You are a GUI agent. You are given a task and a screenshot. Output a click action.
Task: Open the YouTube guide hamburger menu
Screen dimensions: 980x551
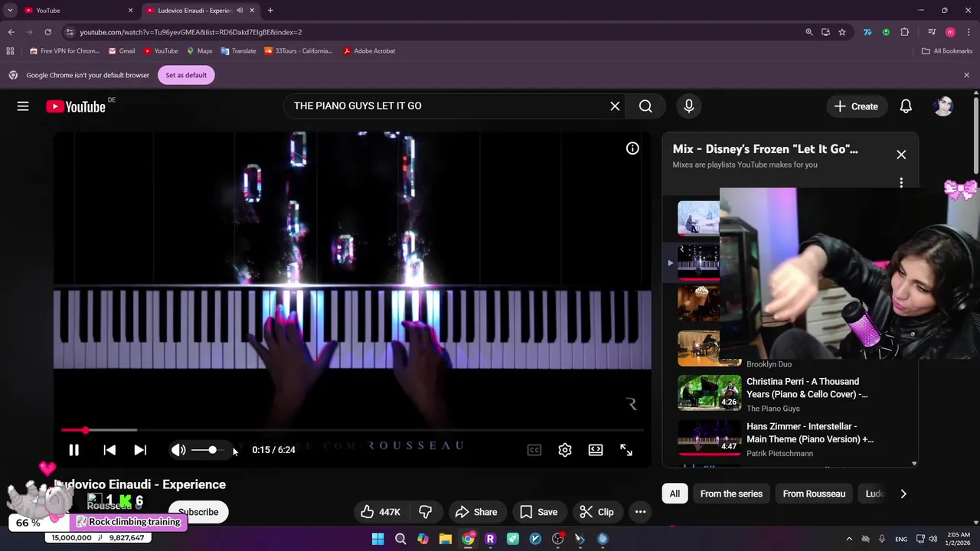(23, 106)
